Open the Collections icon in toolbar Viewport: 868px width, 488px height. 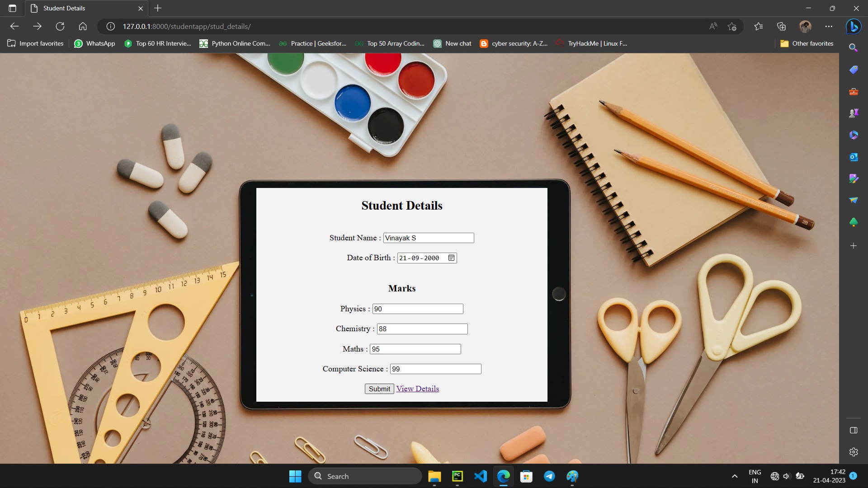781,27
